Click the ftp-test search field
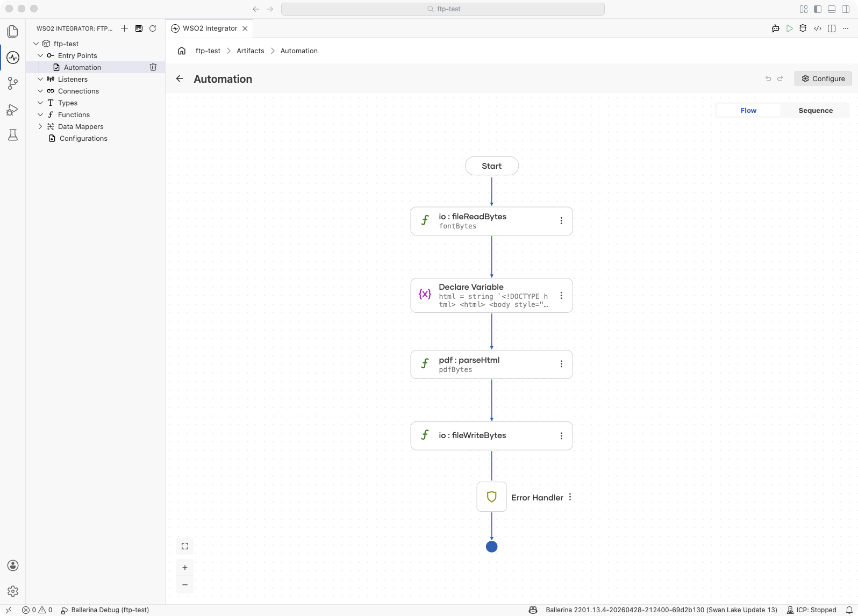 tap(443, 9)
